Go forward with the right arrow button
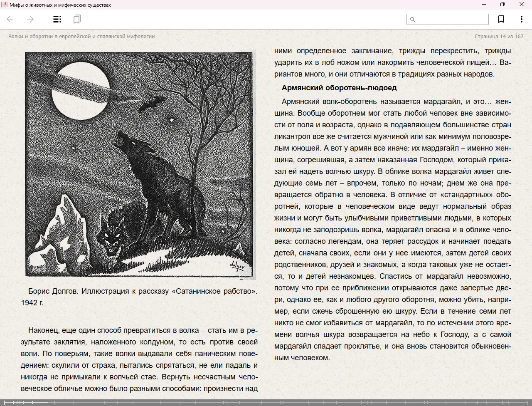The height and width of the screenshot is (406, 532). [30, 19]
